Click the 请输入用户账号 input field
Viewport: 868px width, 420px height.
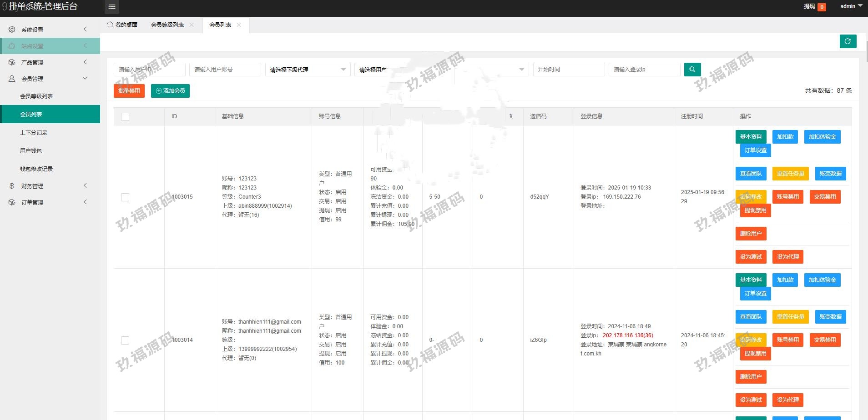click(225, 70)
